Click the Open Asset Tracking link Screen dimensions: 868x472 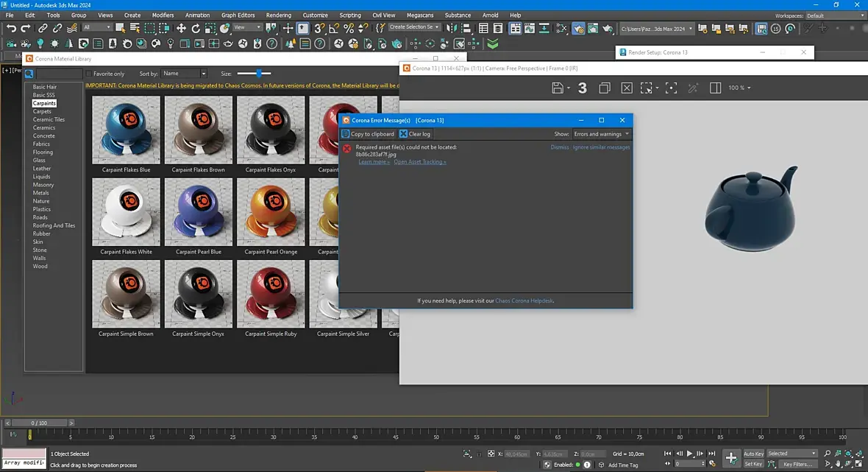click(420, 162)
